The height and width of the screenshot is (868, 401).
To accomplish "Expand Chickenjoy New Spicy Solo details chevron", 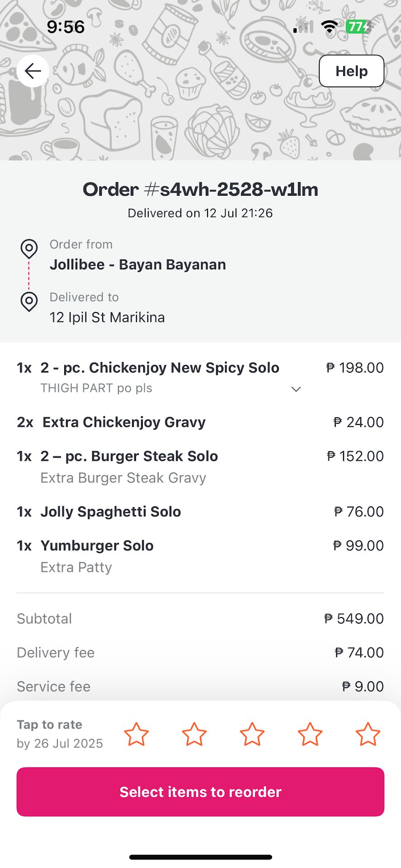I will click(x=296, y=389).
